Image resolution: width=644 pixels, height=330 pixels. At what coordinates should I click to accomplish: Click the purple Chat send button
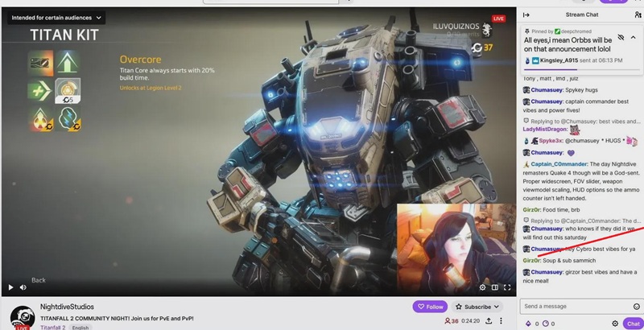pos(634,324)
